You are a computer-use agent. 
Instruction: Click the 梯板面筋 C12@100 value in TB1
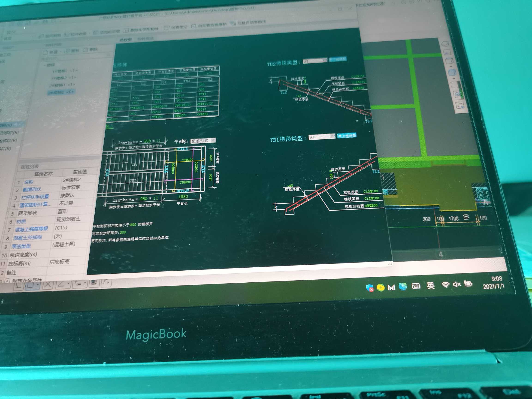(x=372, y=198)
